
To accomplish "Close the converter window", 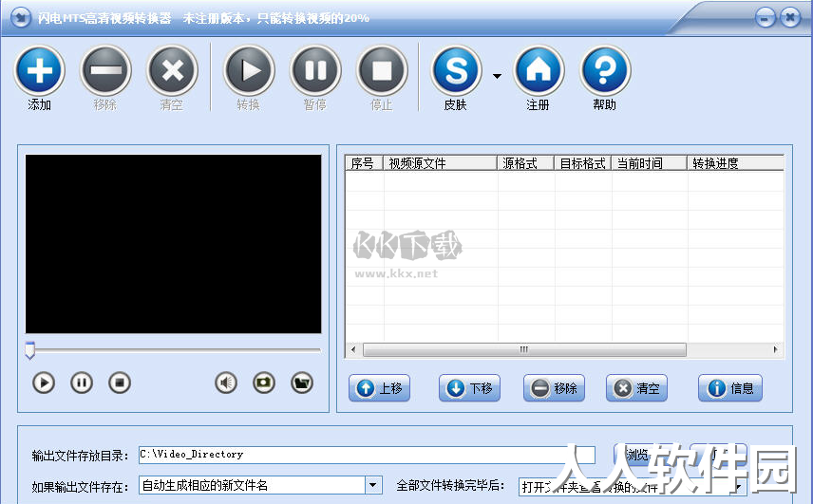I will click(790, 18).
